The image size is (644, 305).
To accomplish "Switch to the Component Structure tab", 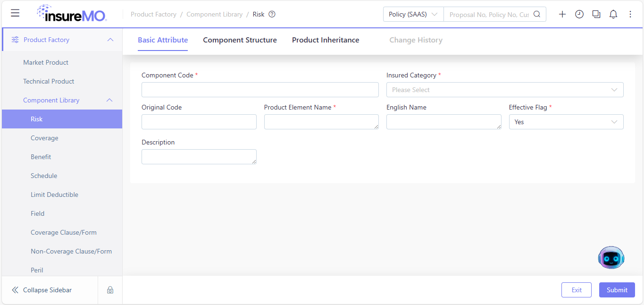I will [240, 40].
